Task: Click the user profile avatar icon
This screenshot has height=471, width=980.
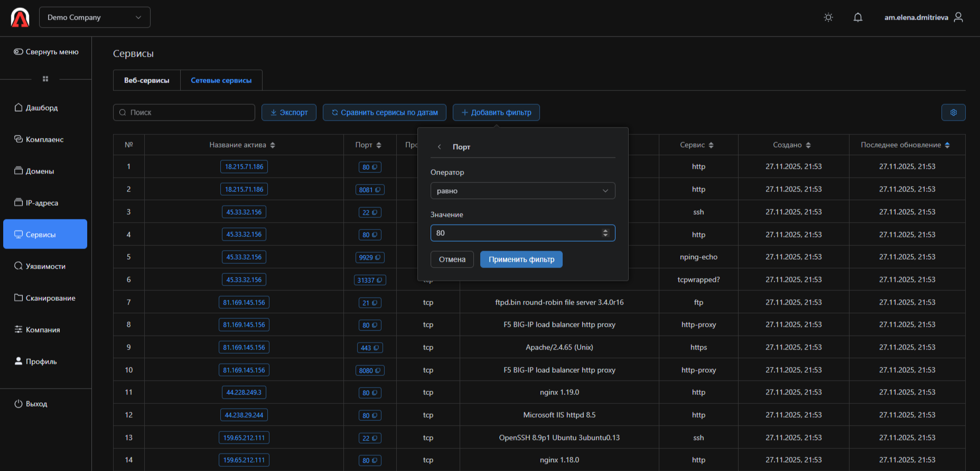Action: point(958,17)
